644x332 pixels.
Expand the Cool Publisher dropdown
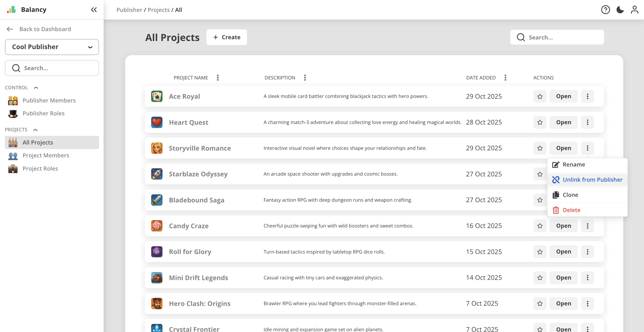coord(52,47)
